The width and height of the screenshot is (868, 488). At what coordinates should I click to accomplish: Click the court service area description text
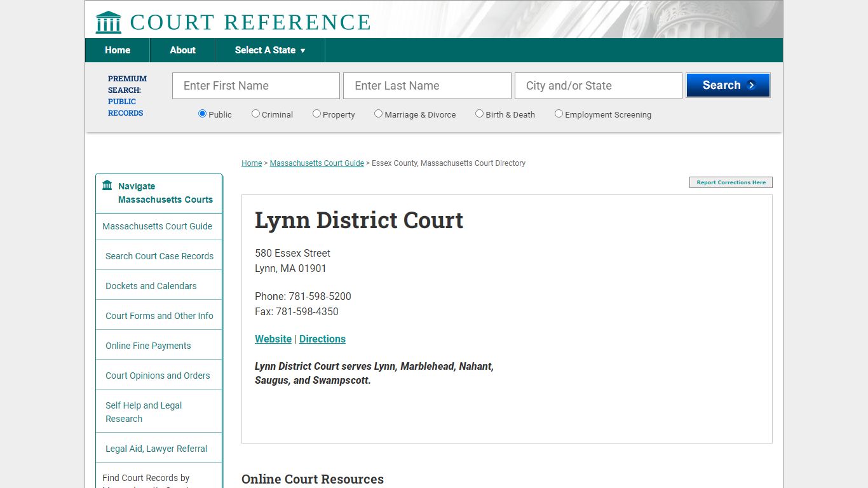tap(374, 373)
